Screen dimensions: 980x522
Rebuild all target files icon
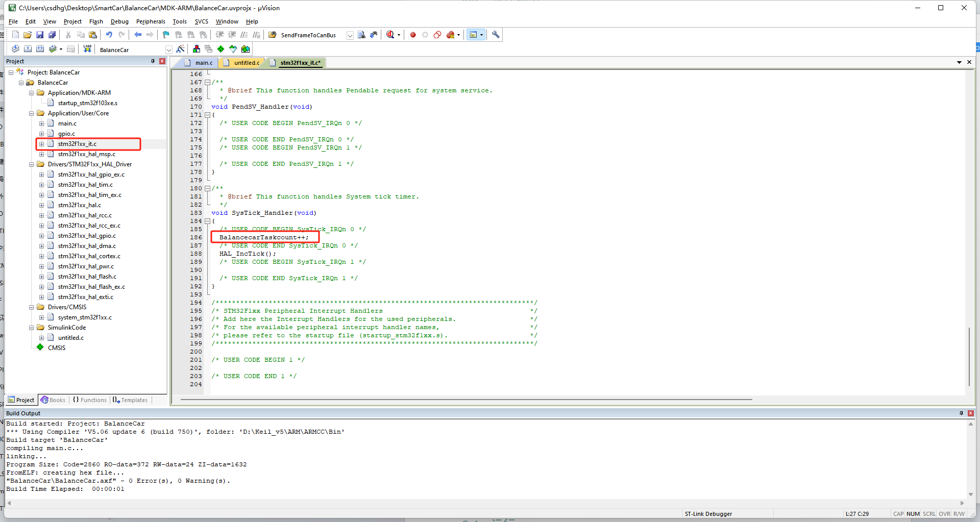point(40,49)
